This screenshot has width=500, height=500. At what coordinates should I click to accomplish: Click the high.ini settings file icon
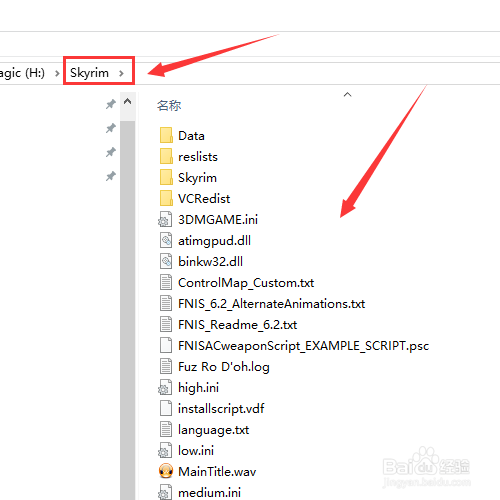165,388
